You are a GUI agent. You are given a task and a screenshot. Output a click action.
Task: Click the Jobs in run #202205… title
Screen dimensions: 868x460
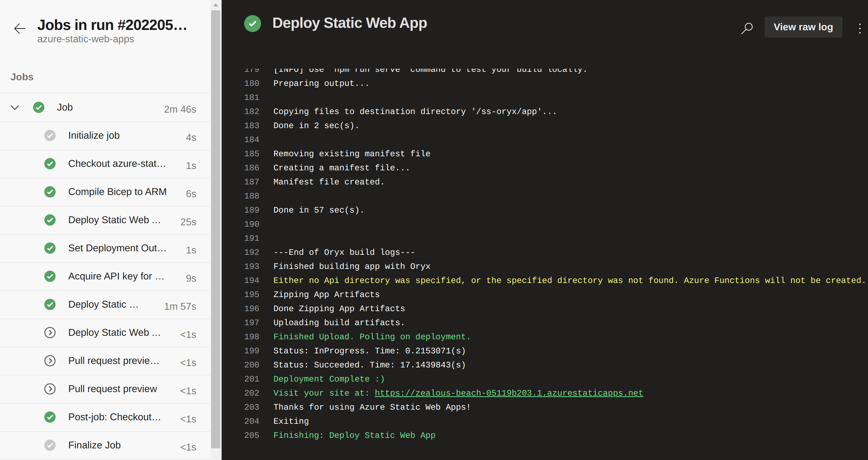click(112, 25)
